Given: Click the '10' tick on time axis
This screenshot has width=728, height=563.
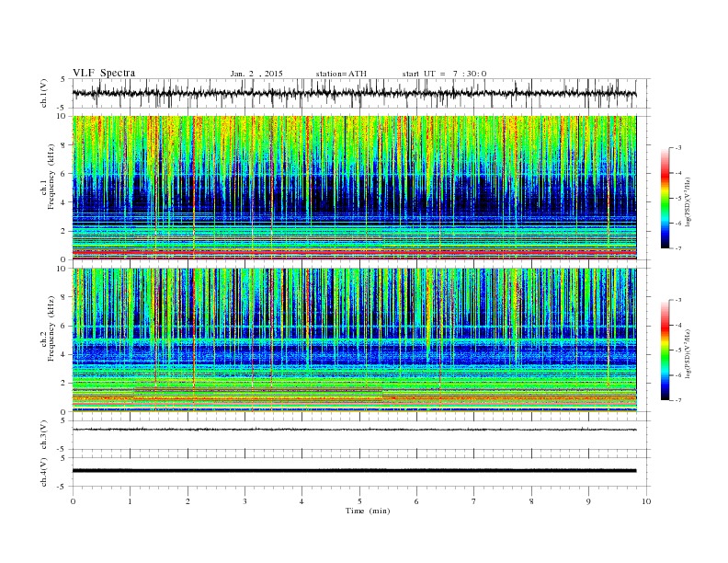Looking at the screenshot, I should point(646,501).
